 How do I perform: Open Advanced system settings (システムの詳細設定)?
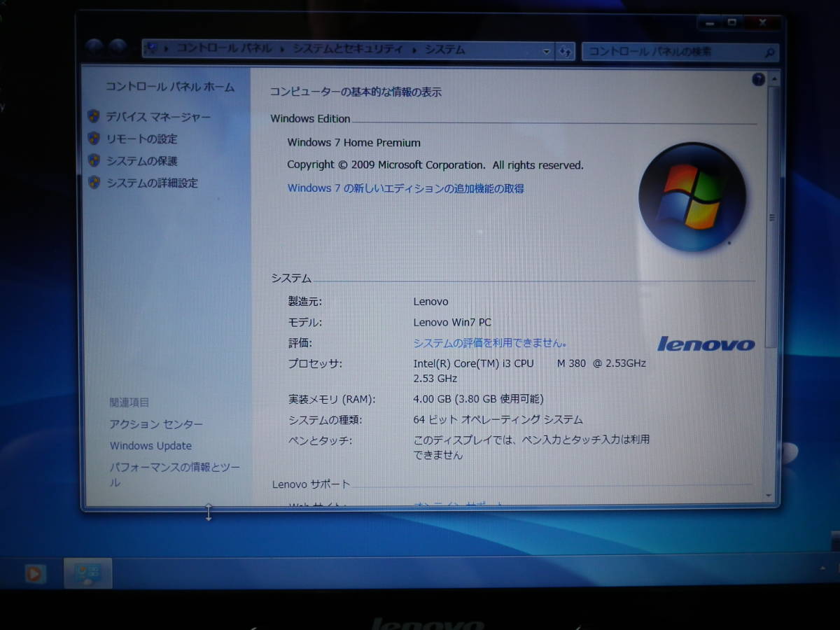[152, 183]
